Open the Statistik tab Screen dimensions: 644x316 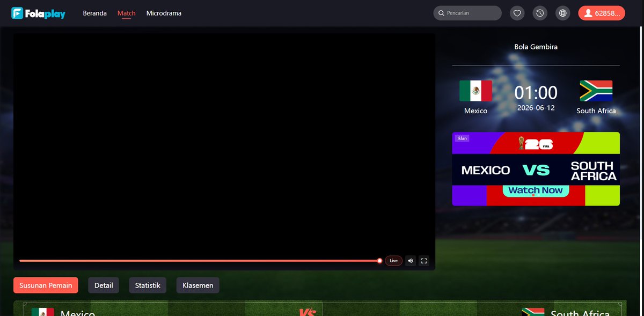[148, 285]
